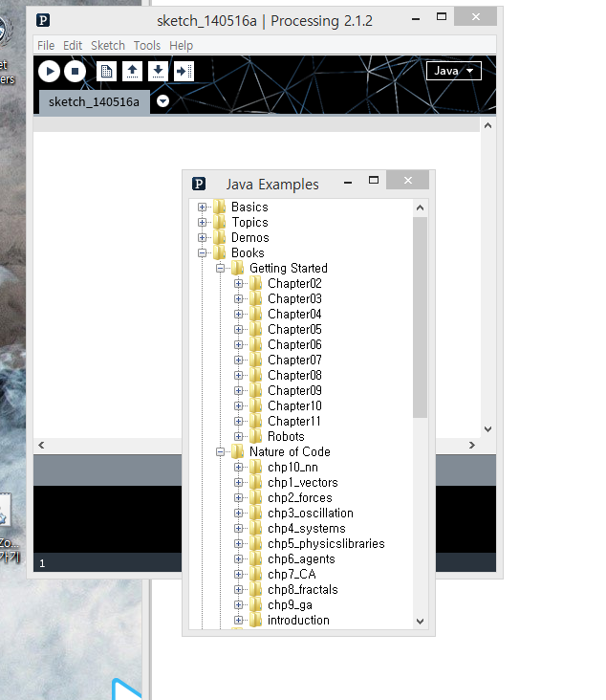Select the chp3_oscillation folder icon
The image size is (606, 700).
256,513
